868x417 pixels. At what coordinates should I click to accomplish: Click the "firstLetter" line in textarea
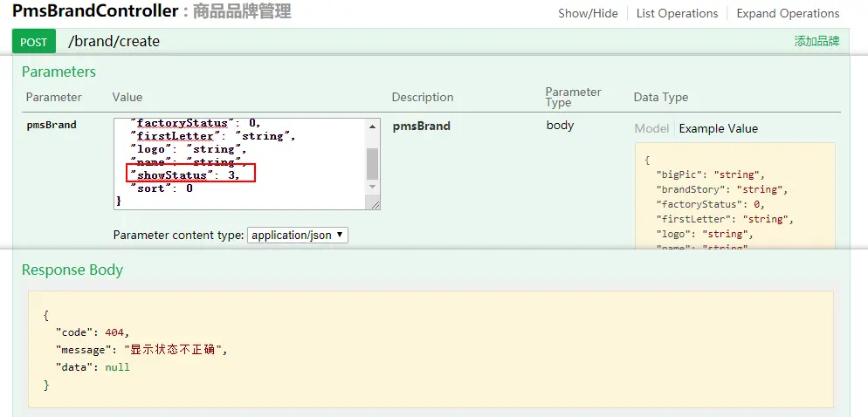pos(213,136)
